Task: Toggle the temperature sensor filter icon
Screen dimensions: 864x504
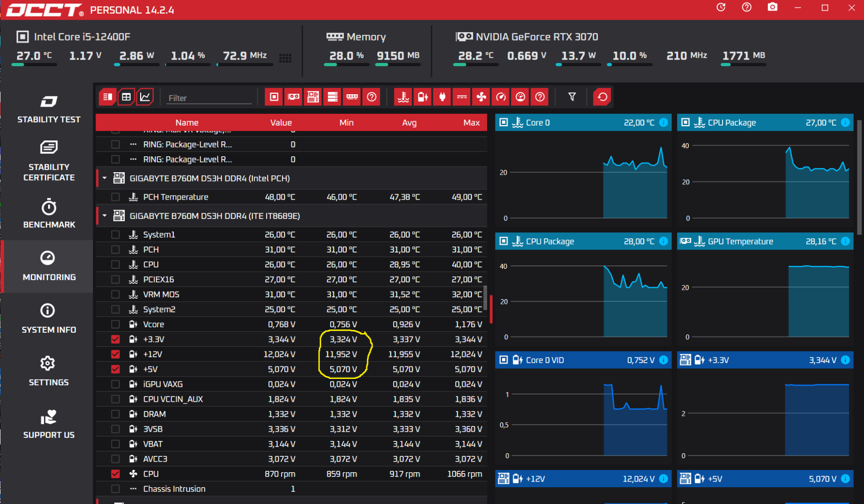Action: (403, 97)
